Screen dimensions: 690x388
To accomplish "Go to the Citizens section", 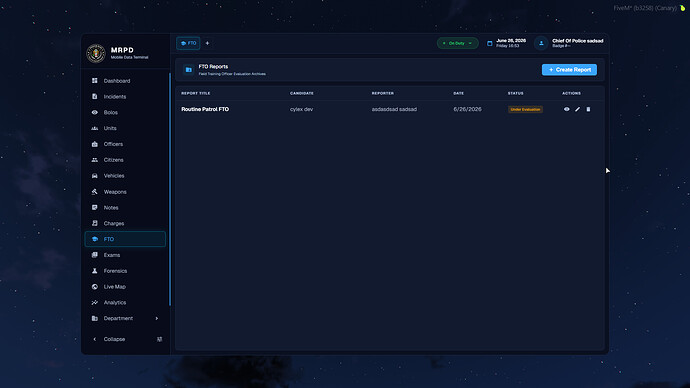I will 125,160.
